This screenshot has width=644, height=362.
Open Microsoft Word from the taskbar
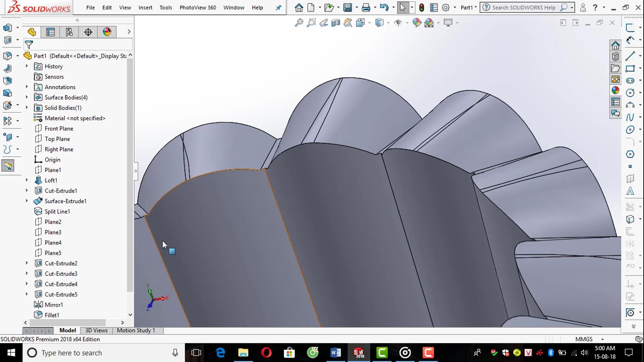pyautogui.click(x=335, y=353)
